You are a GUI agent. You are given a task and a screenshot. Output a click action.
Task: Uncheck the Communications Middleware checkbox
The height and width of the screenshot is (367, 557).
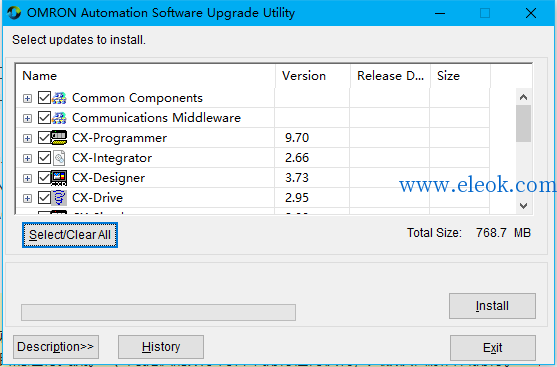coord(44,118)
